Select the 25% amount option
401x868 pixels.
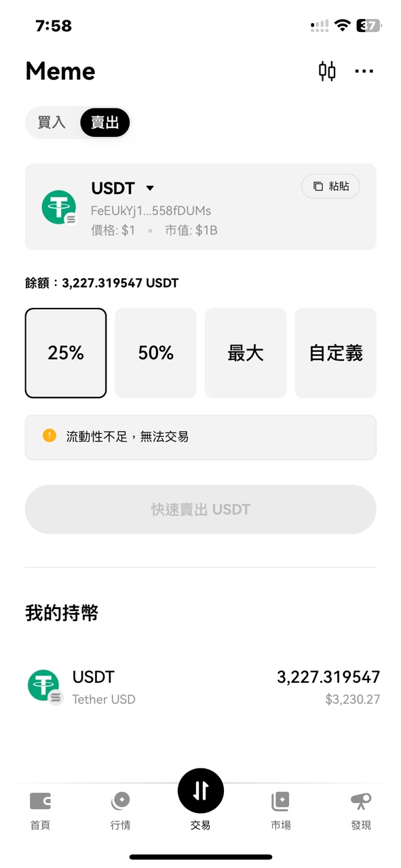click(66, 353)
